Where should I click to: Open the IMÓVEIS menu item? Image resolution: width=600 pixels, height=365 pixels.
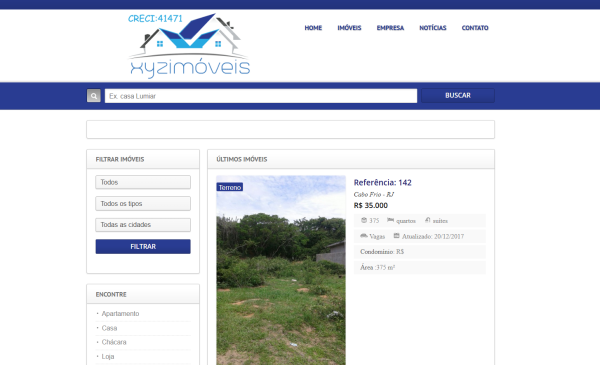[349, 28]
